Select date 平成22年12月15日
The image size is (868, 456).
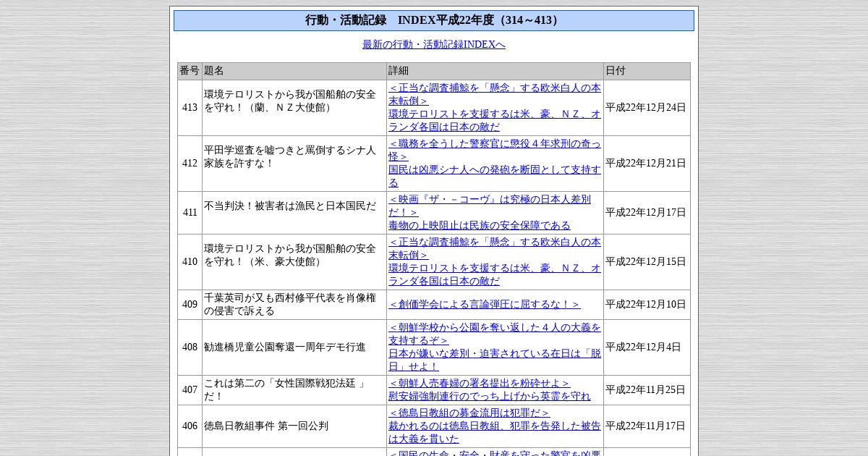coord(646,262)
